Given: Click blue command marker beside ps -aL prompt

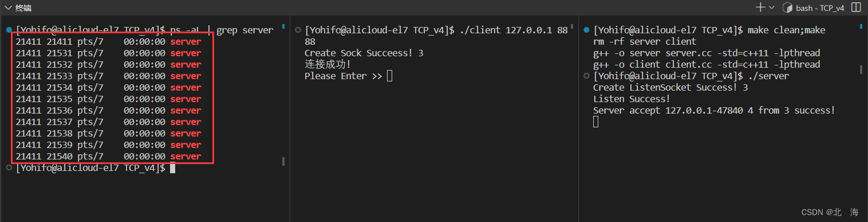Looking at the screenshot, I should pos(9,30).
